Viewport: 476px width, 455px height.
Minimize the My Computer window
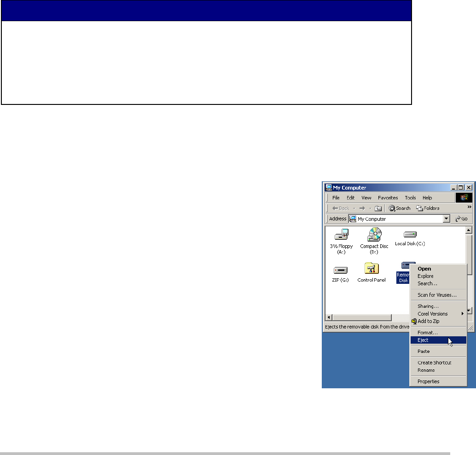pos(453,188)
